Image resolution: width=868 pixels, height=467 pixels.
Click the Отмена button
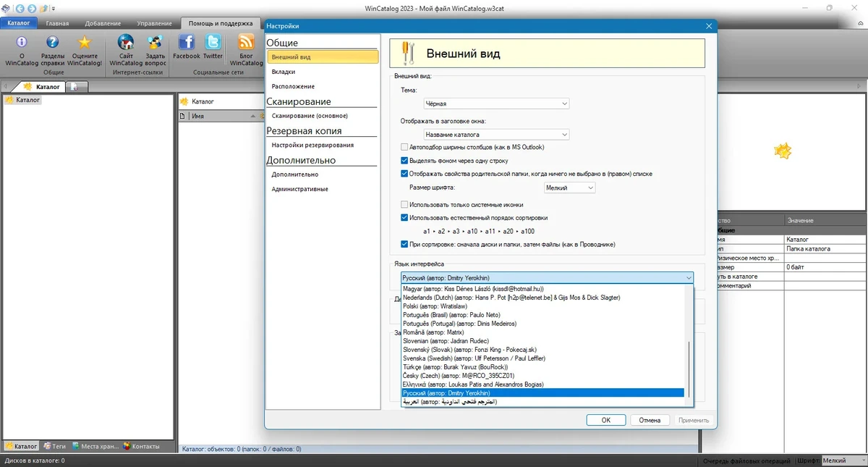pos(650,420)
